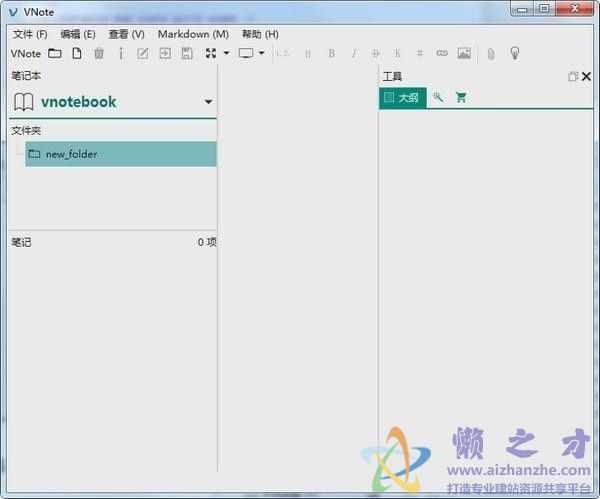Click the 笔记本 section label

tap(26, 75)
